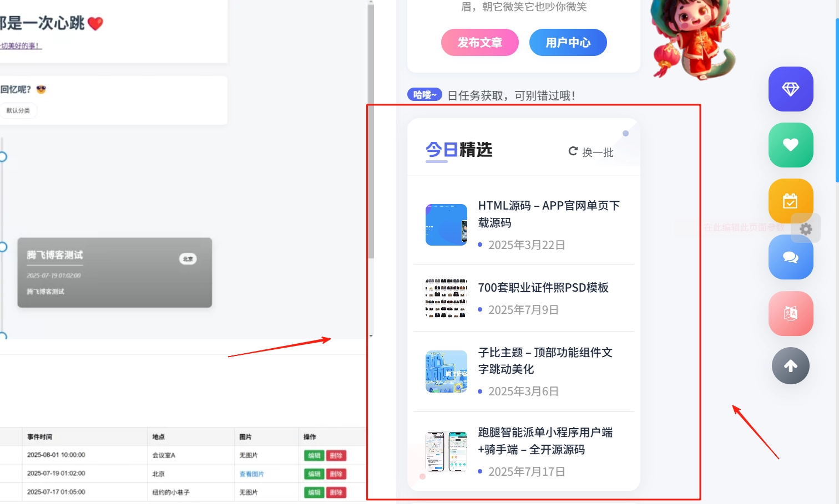Viewport: 839px width, 504px height.
Task: Click 编辑 on the 会议室A row
Action: (314, 455)
